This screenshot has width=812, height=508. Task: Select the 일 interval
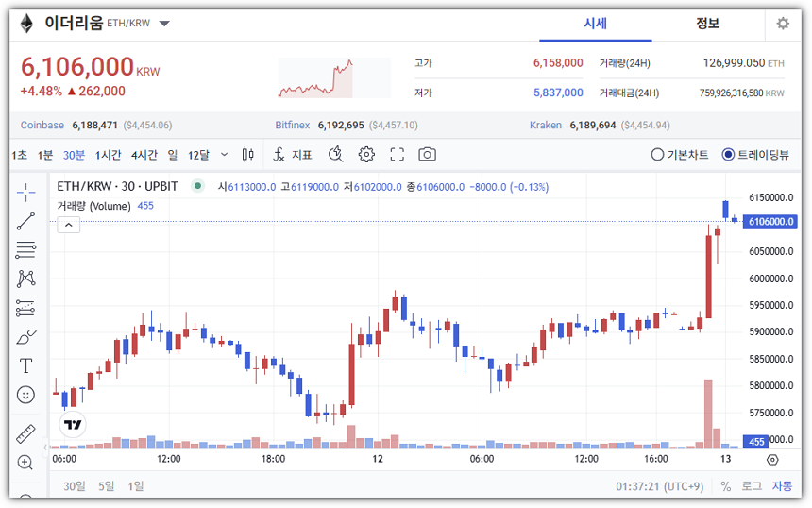click(x=173, y=155)
